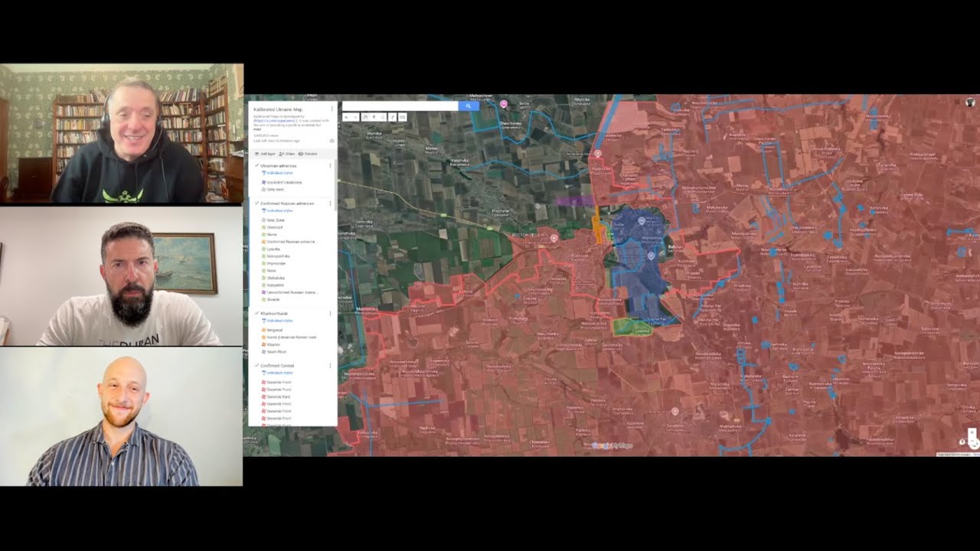Open the Confirmed Russian advances layer options menu

pos(330,204)
